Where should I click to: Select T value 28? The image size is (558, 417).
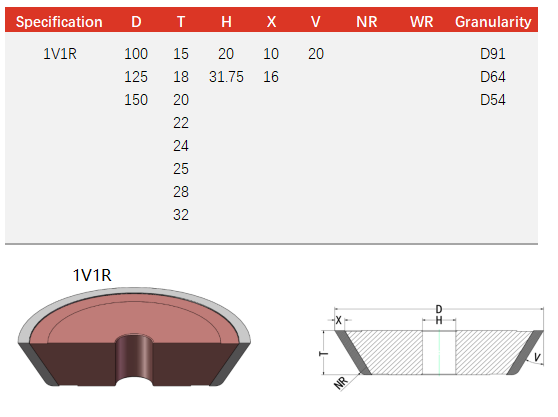(x=181, y=192)
